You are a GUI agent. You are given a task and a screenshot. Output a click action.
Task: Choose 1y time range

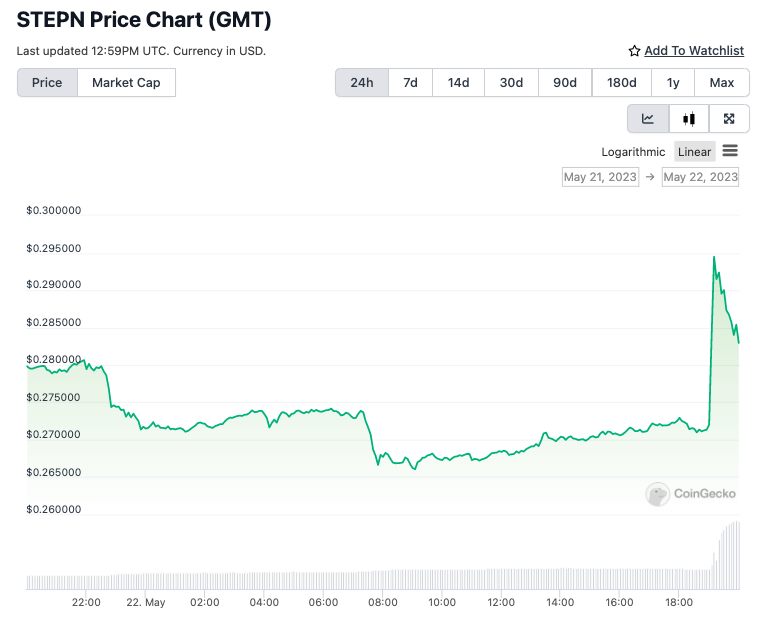point(673,83)
